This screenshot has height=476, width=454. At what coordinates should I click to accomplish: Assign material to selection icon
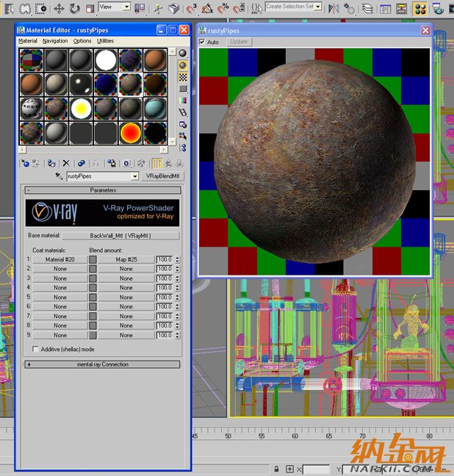tap(51, 164)
